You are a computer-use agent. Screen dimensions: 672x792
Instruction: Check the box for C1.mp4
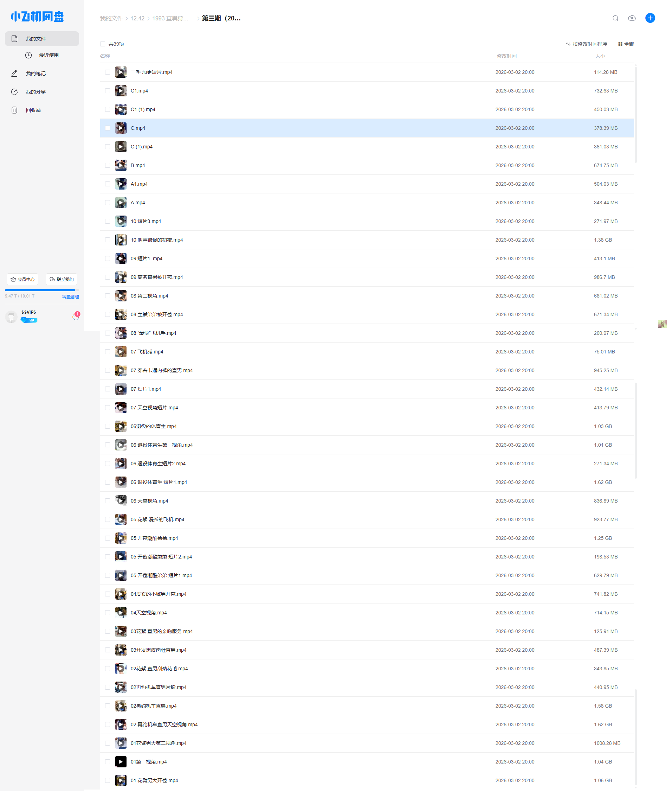108,91
